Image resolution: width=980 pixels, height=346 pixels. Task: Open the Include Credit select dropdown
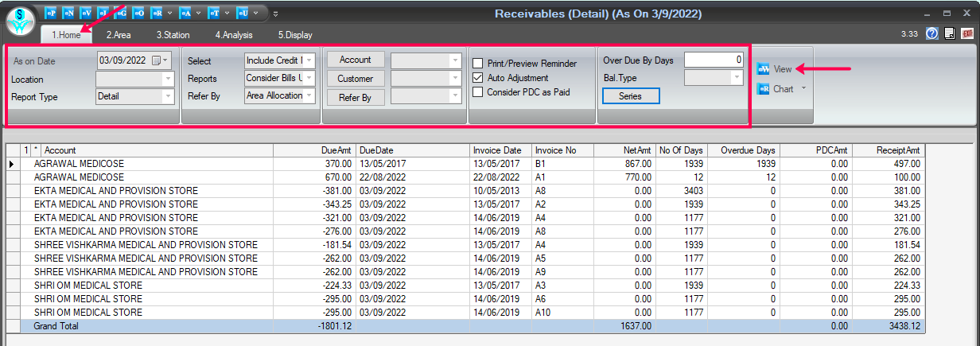click(x=309, y=60)
